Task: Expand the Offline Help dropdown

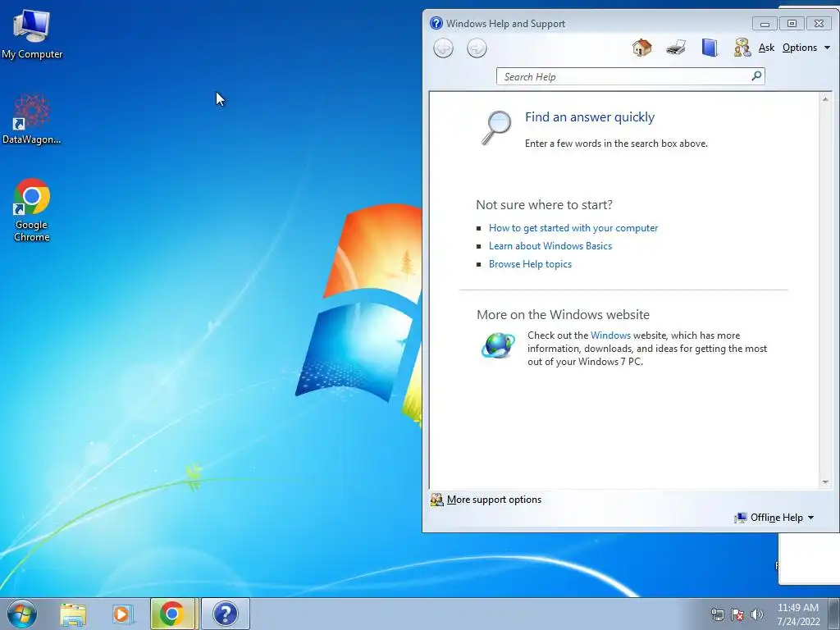Action: pyautogui.click(x=774, y=518)
